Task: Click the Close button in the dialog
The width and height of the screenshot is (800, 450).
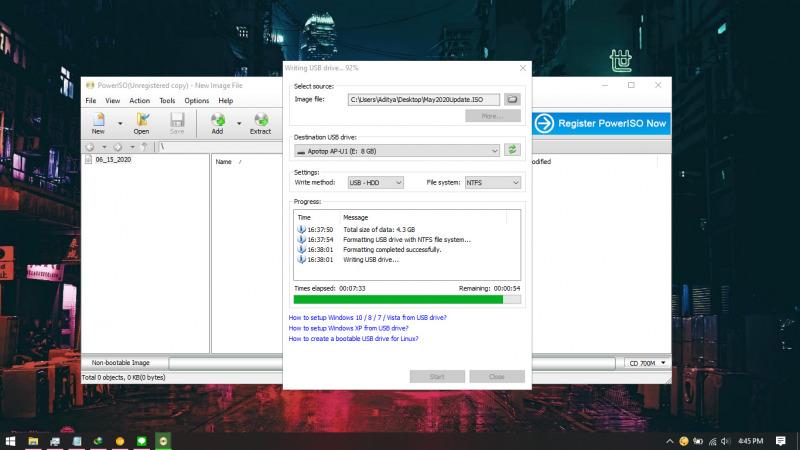Action: pos(497,377)
